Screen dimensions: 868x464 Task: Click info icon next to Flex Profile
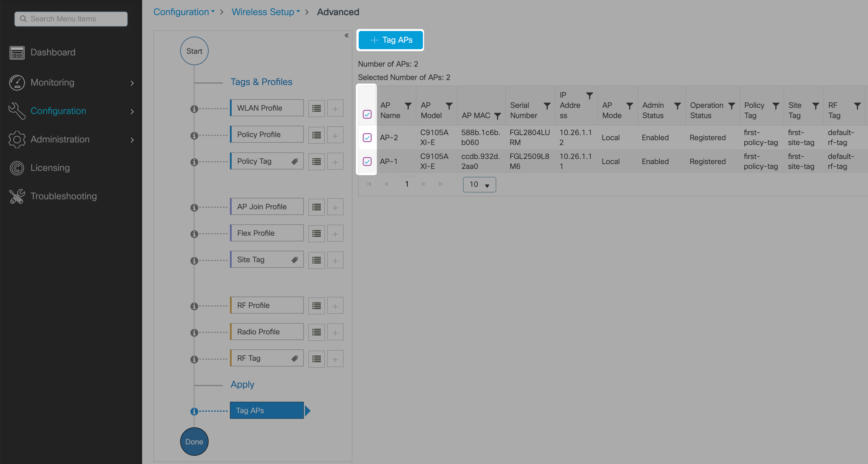click(x=194, y=234)
